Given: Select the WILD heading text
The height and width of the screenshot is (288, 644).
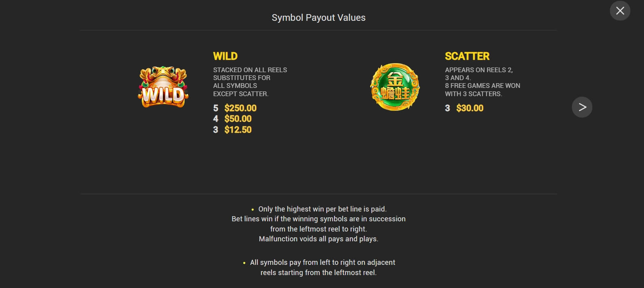Looking at the screenshot, I should coord(225,56).
